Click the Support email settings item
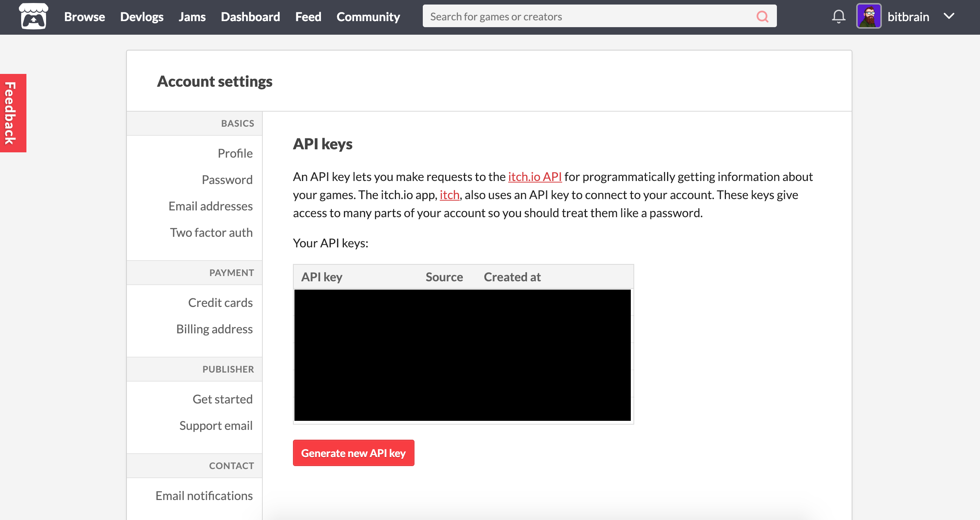 point(216,425)
